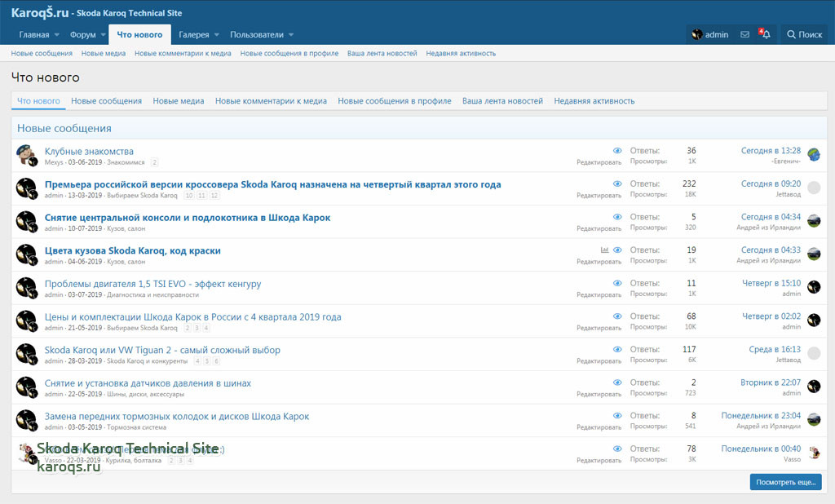Open author avatar for Замена передних тормозных колодок thread
This screenshot has height=504, width=835.
click(x=27, y=420)
